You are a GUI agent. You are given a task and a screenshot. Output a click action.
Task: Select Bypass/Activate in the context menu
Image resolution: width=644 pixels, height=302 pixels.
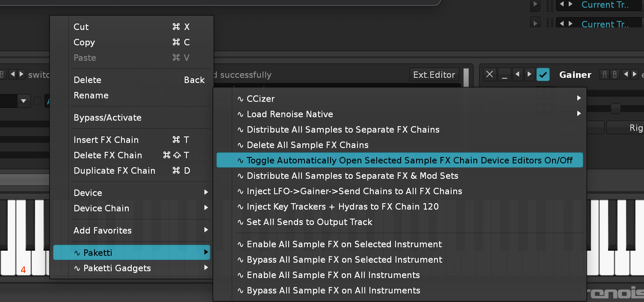pos(107,118)
